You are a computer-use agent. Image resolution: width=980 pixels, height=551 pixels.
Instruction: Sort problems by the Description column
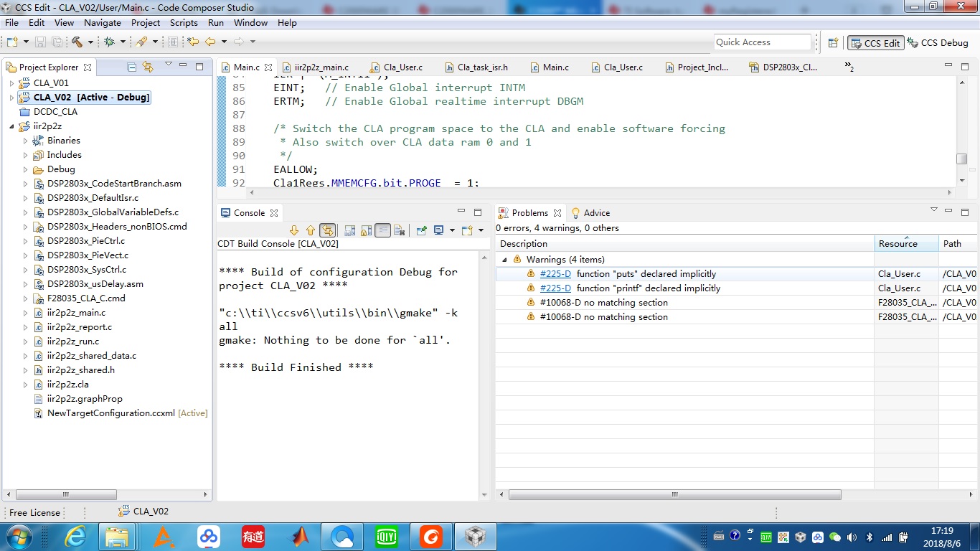click(684, 243)
